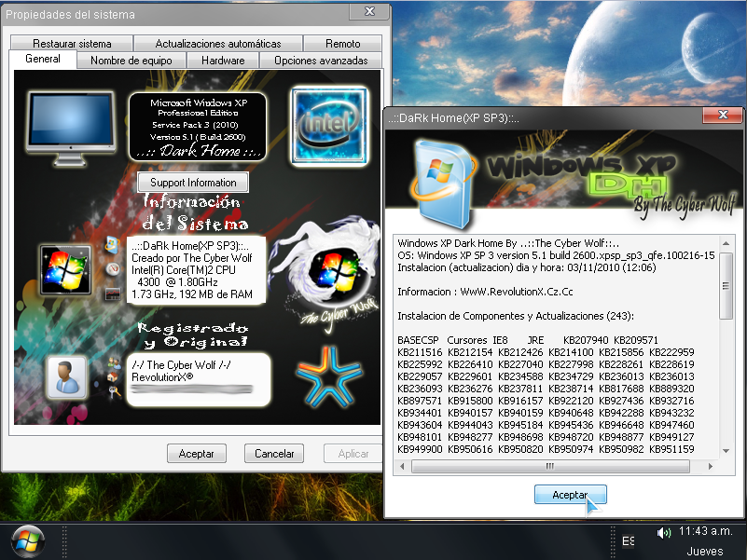Click the 'BASECSP' entry
The width and height of the screenshot is (747, 560).
[418, 340]
